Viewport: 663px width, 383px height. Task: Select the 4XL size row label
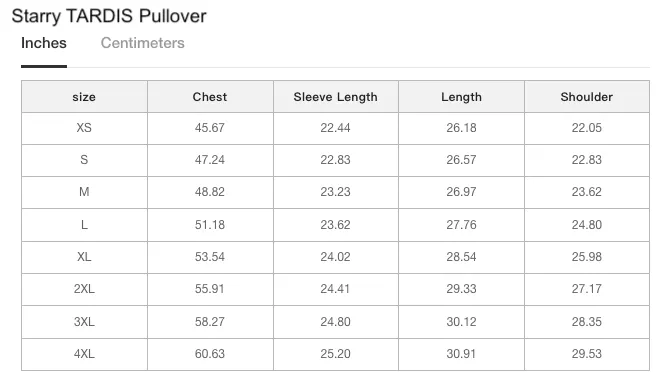point(84,354)
